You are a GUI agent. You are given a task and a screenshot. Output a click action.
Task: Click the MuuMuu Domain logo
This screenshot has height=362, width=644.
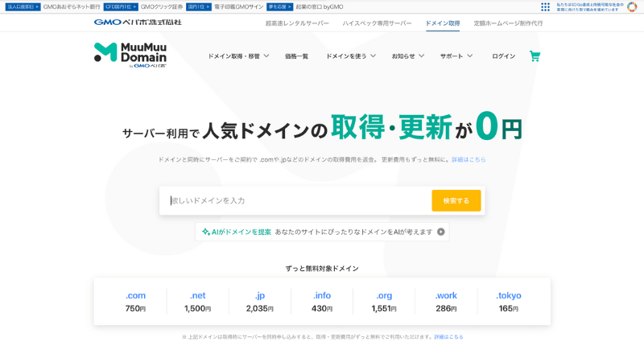coord(130,55)
